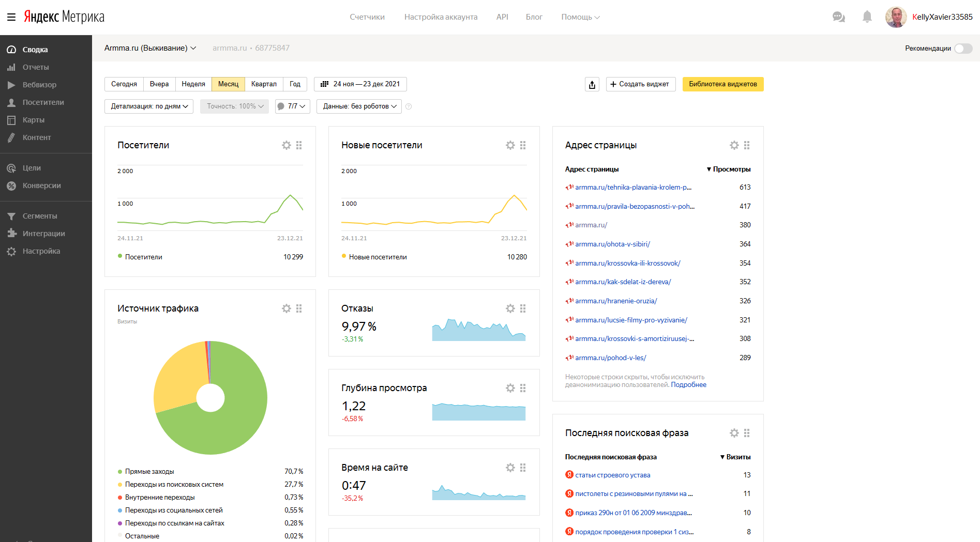Expand the Детализация: по дням dropdown
This screenshot has width=980, height=542.
click(x=149, y=106)
